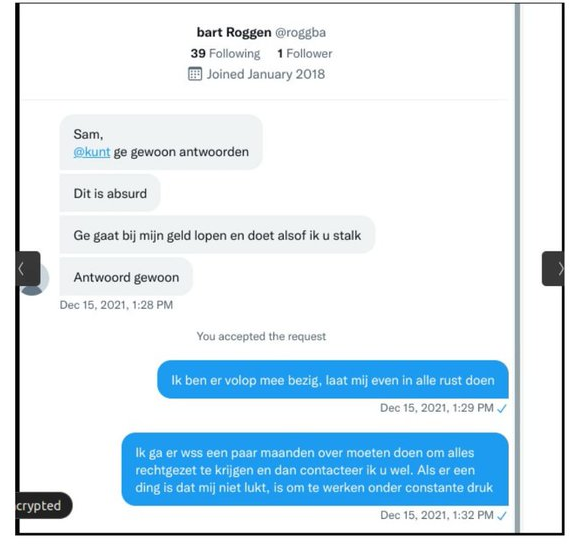
Task: Select the 'Antwoord gewoon' message bubble
Action: coord(126,277)
